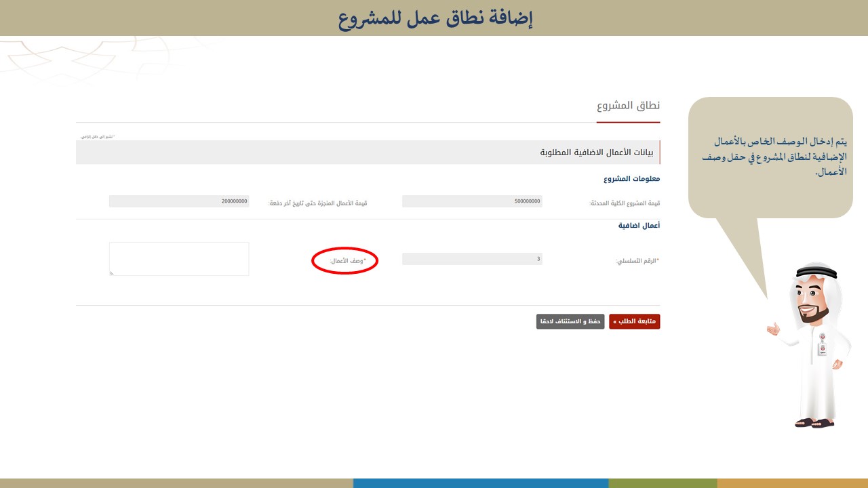
Task: Click the قيمة الأعمال المنجزة label
Action: coord(317,203)
